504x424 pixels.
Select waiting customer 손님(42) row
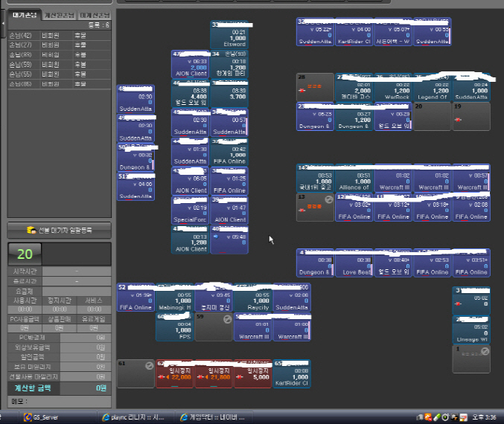tap(60, 36)
